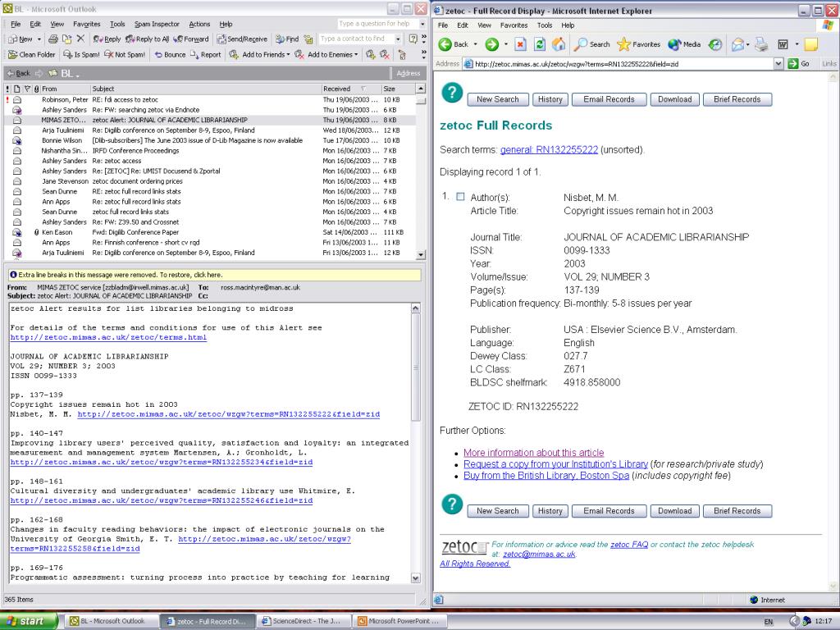Open the IE address bar dropdown arrow
The width and height of the screenshot is (840, 630).
click(779, 64)
